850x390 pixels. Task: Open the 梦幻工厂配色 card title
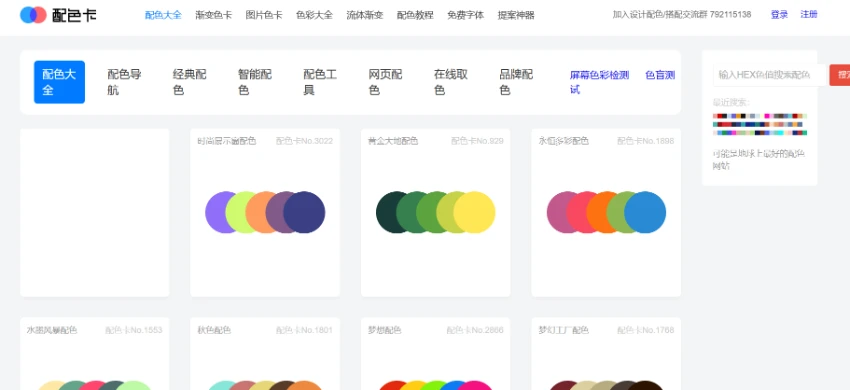click(563, 330)
